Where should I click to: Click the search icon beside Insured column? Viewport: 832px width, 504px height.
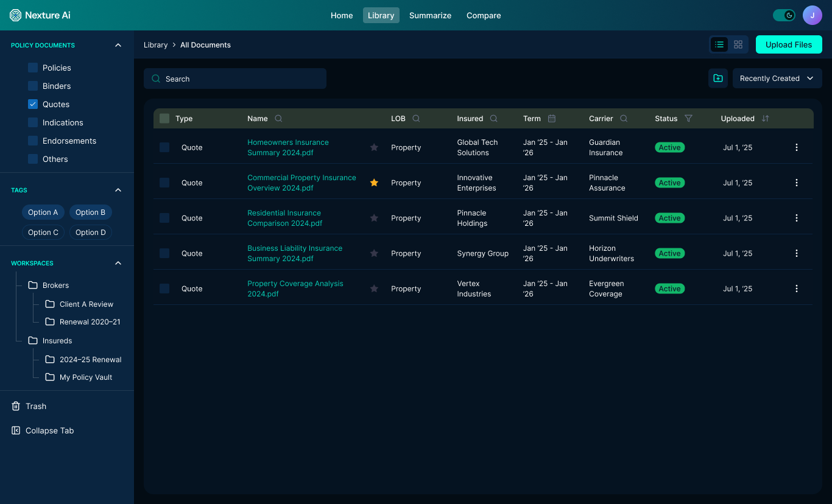tap(494, 119)
